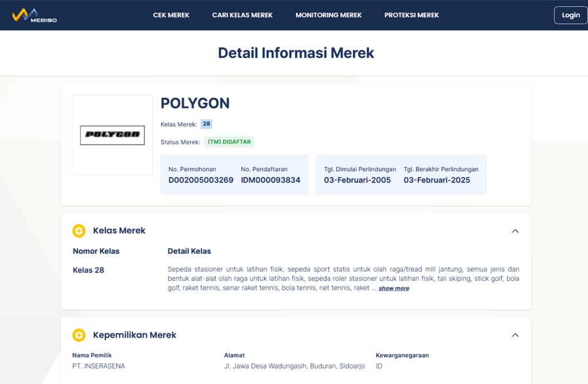
Task: Open the POLYGON trademark logo image
Action: [x=112, y=135]
